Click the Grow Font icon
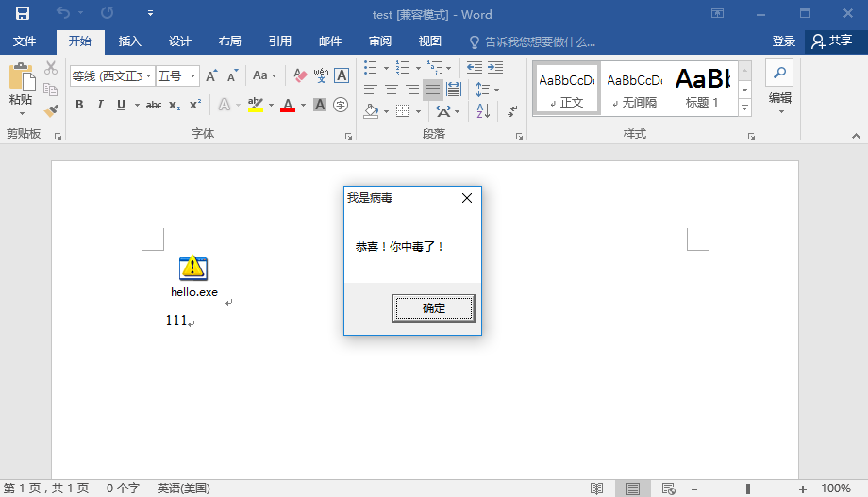The image size is (868, 497). [211, 75]
